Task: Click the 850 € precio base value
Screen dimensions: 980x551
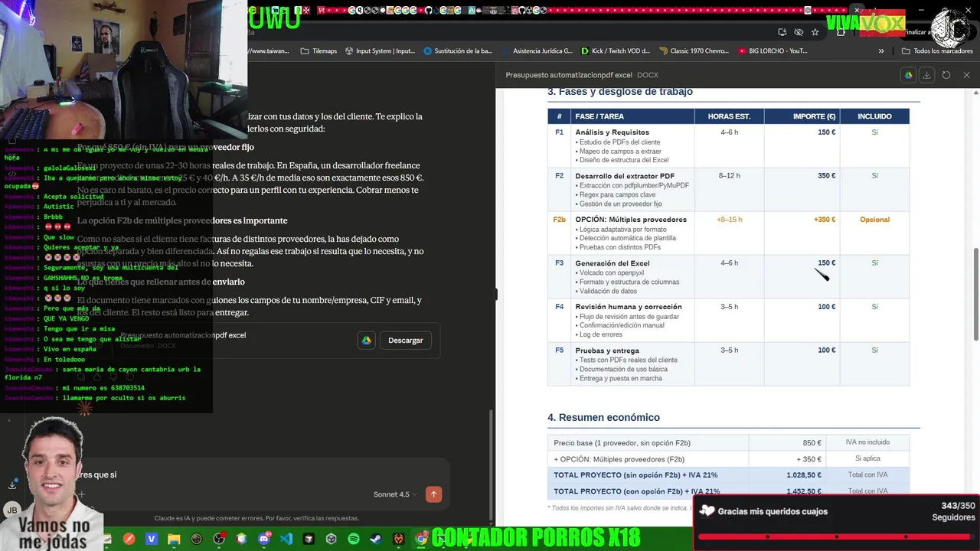Action: [812, 443]
